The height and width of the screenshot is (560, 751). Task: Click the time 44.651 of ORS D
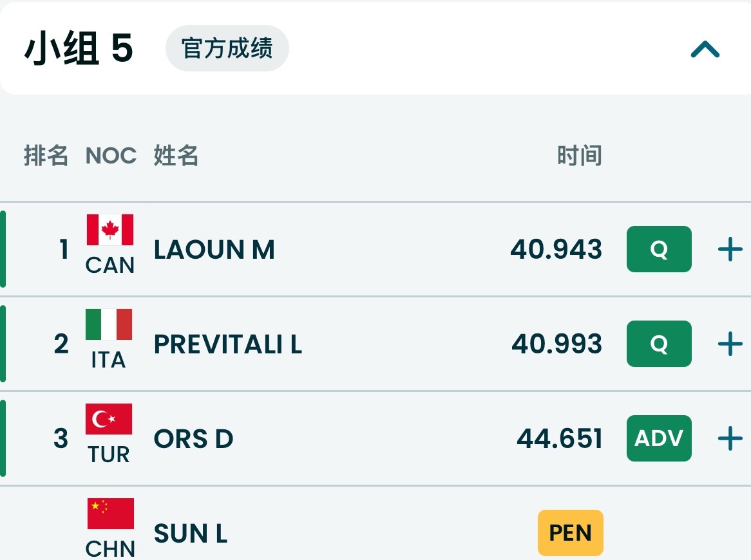(559, 438)
